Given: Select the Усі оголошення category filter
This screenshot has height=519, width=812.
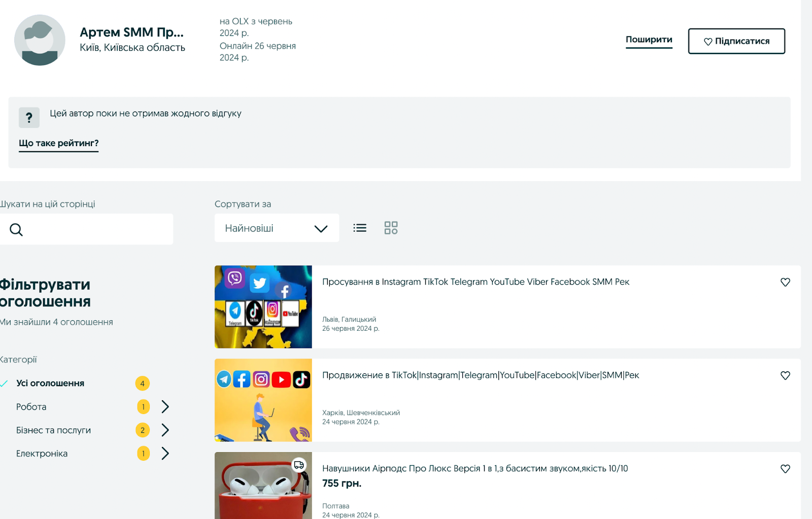Looking at the screenshot, I should [50, 383].
